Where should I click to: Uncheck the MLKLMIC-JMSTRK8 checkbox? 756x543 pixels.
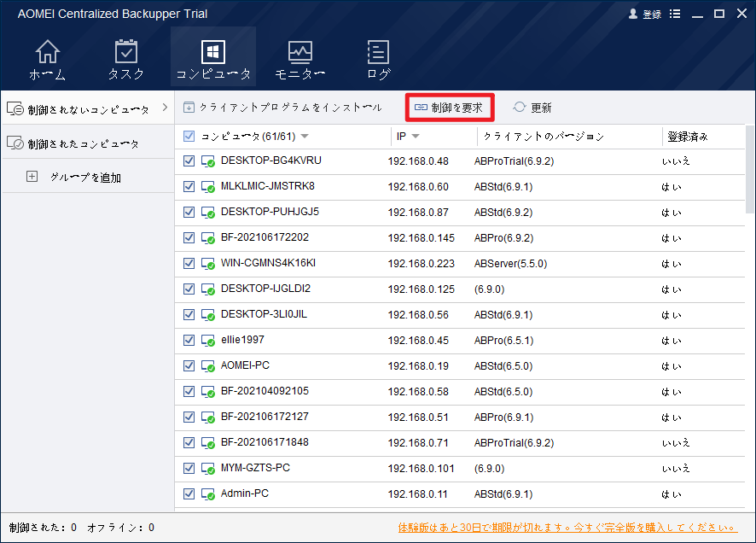pyautogui.click(x=189, y=187)
